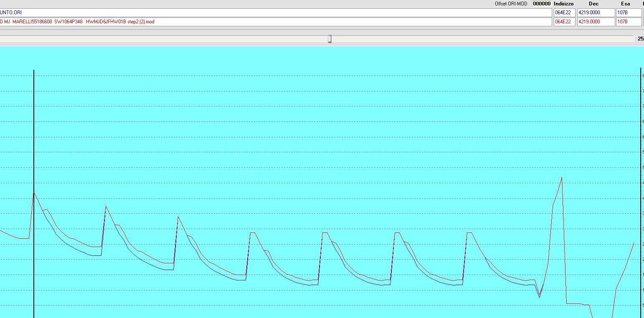The height and width of the screenshot is (318, 644).
Task: Focus the blue Dec value 4219.0000
Action: coord(596,13)
